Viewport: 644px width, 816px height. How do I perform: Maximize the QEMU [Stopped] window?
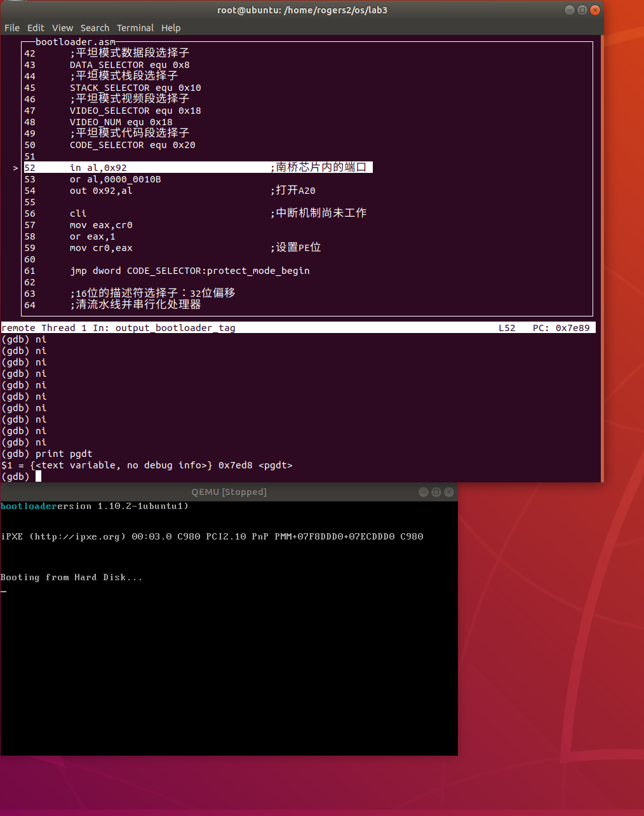coord(436,492)
